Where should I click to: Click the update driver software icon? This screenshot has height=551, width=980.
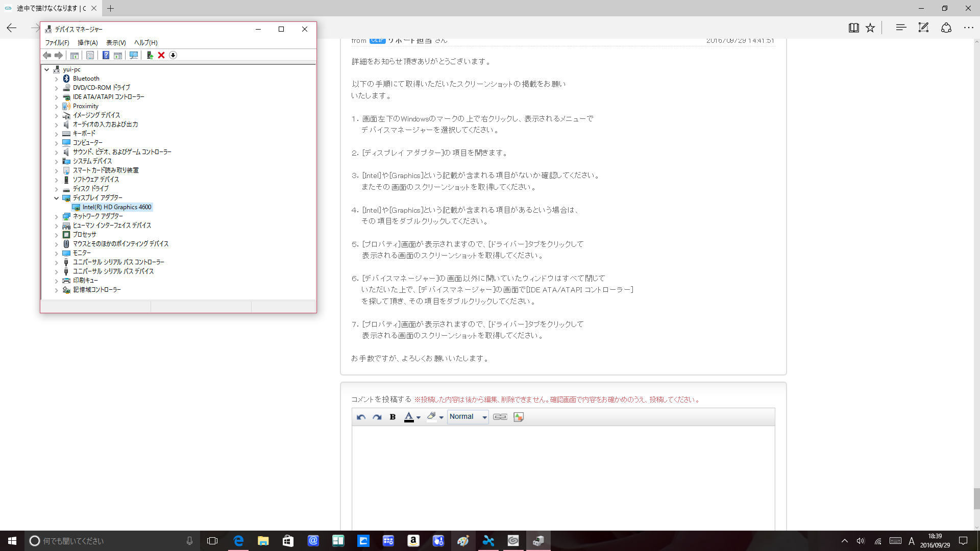coord(150,55)
